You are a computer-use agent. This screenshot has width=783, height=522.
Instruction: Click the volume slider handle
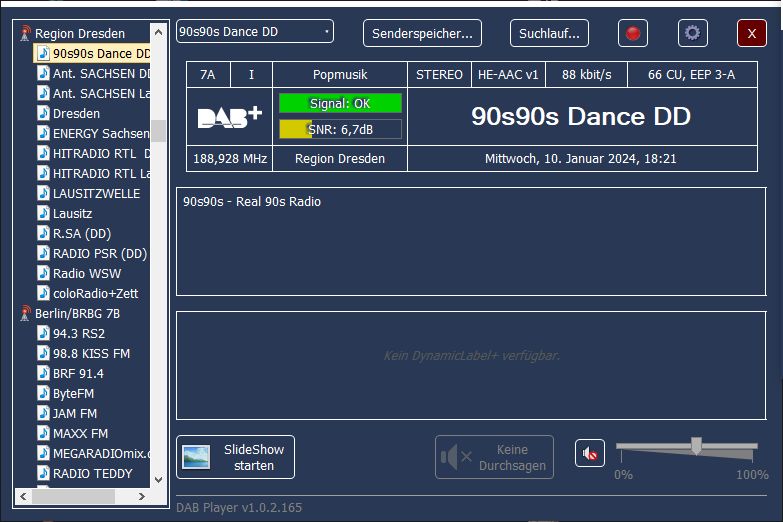[696, 446]
